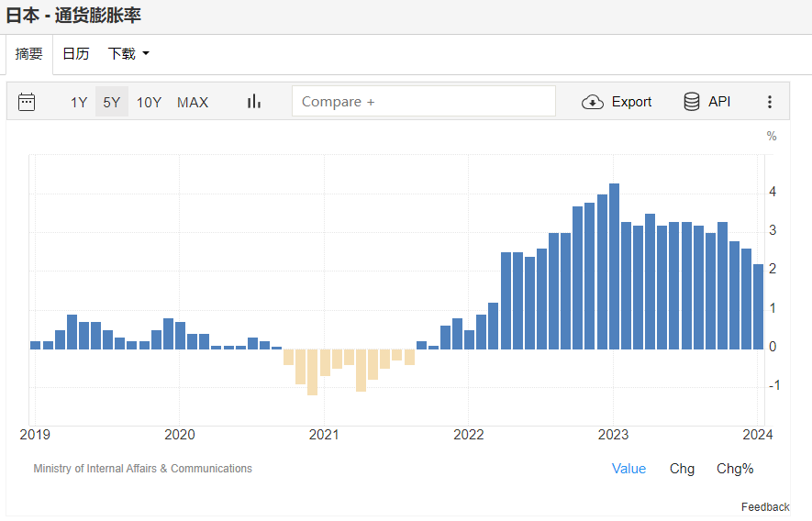Click the Feedback link
The image size is (812, 521).
[x=765, y=507]
